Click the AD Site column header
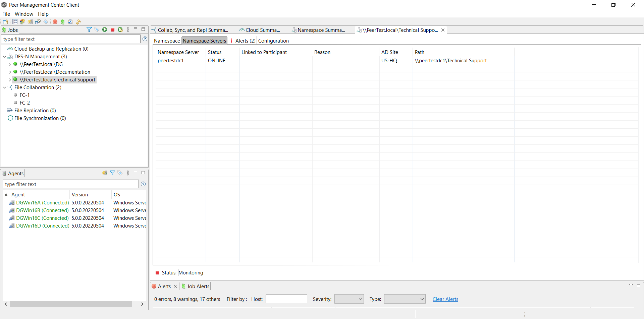The image size is (644, 319). 396,52
